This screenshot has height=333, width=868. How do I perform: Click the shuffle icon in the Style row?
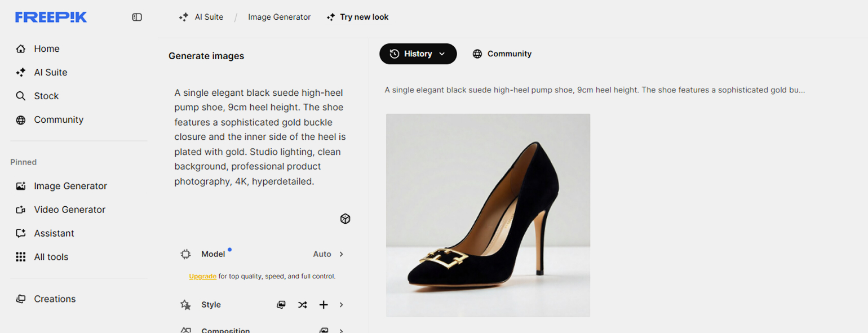tap(303, 305)
